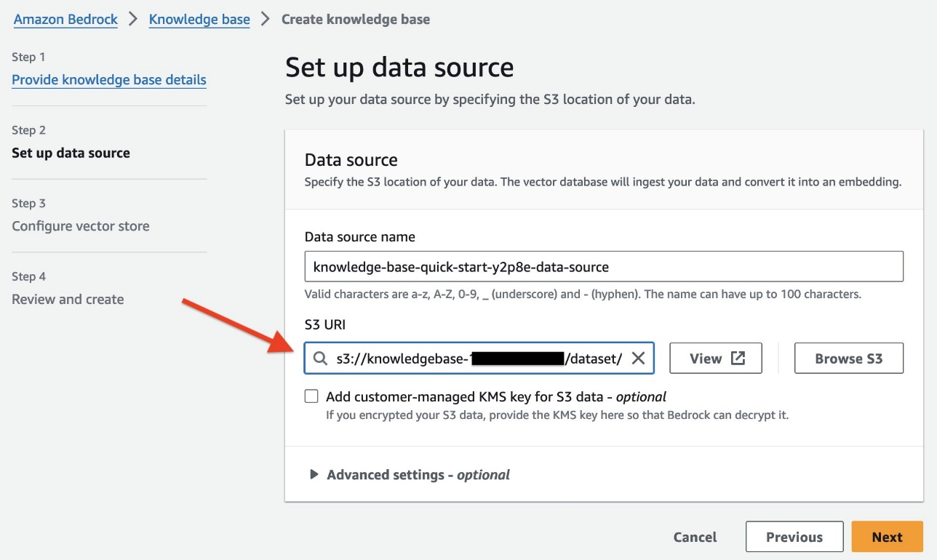Click the search magnifier icon in S3 URI field
Image resolution: width=937 pixels, height=560 pixels.
point(320,359)
